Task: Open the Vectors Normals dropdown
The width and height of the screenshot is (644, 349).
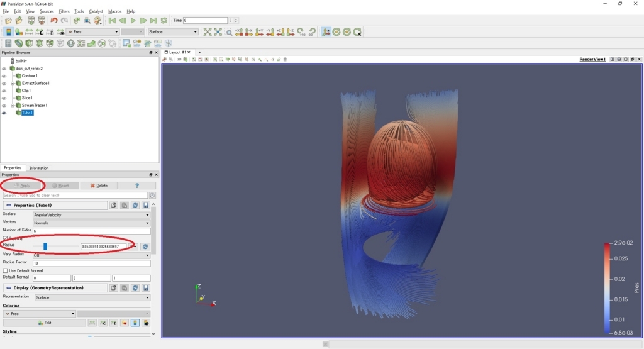Action: [91, 223]
